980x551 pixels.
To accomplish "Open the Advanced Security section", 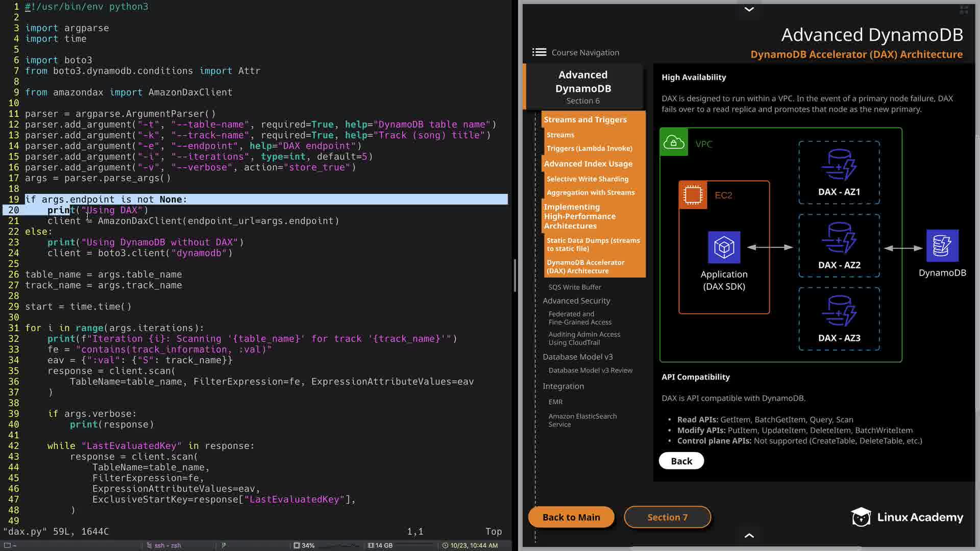I will pos(576,300).
